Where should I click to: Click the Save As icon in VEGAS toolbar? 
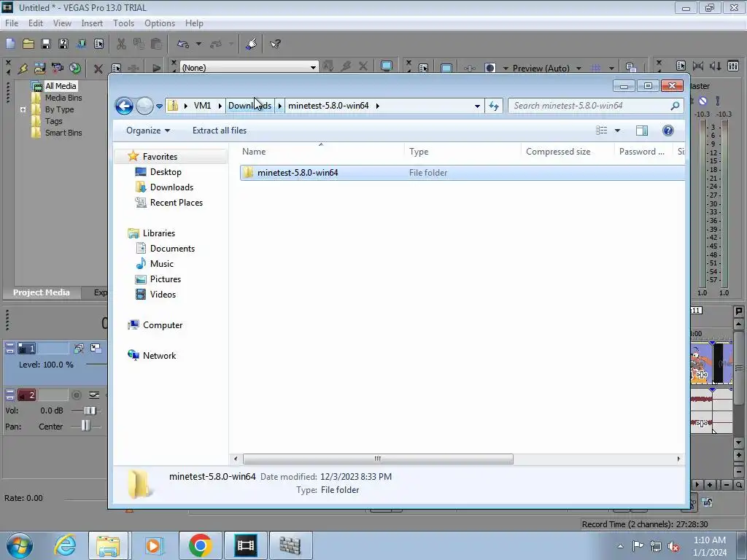coord(63,44)
